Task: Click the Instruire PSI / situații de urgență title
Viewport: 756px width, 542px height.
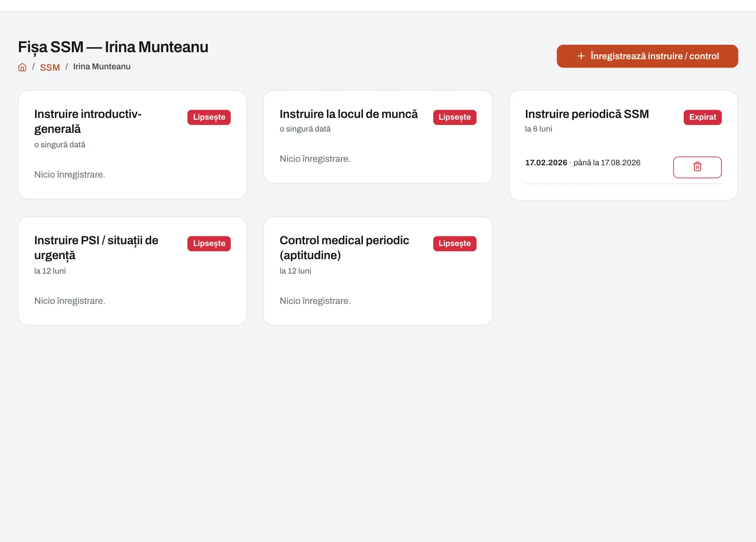Action: pos(96,248)
